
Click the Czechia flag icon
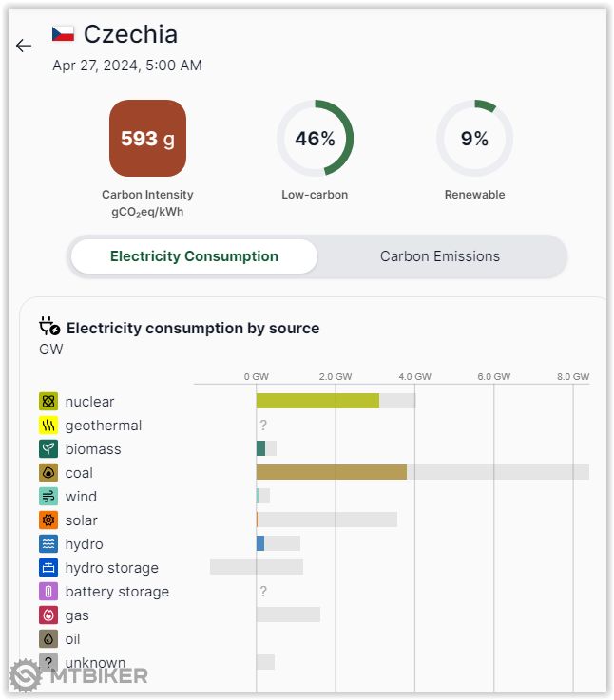pos(63,34)
